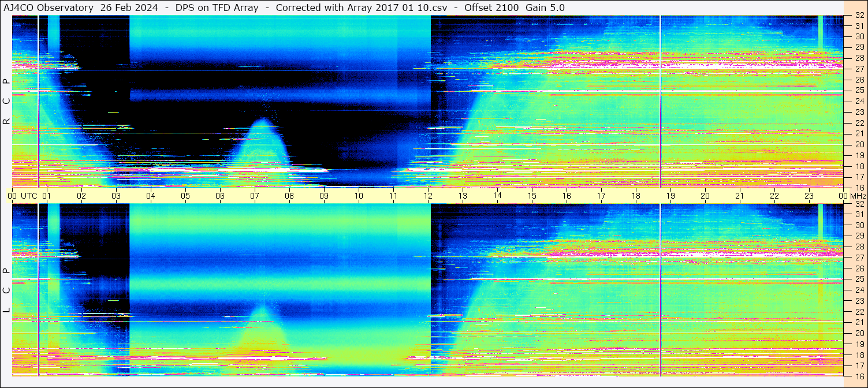Screen dimensions: 868x388
Task: Click the "17" hour tick on time axis
Action: point(601,196)
